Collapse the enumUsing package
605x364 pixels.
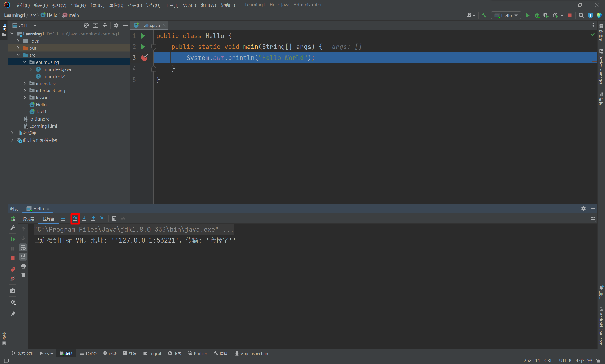tap(25, 62)
